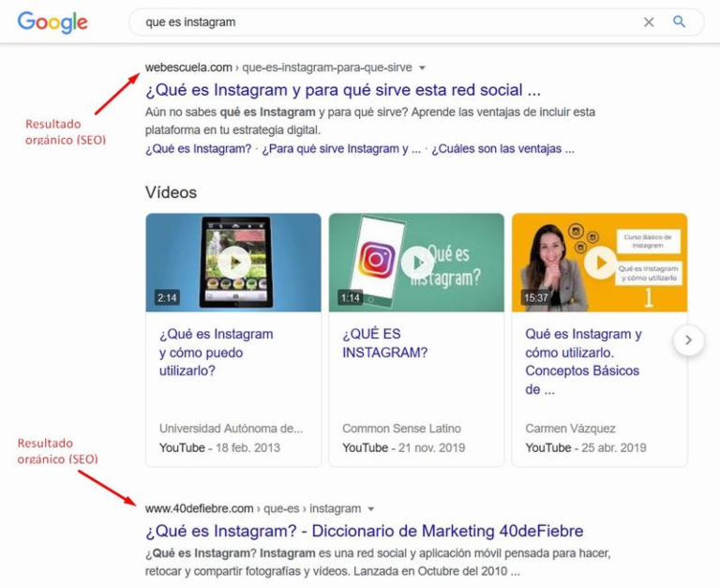Click 'Carmen Vázquez' channel name
This screenshot has width=720, height=588.
[570, 429]
